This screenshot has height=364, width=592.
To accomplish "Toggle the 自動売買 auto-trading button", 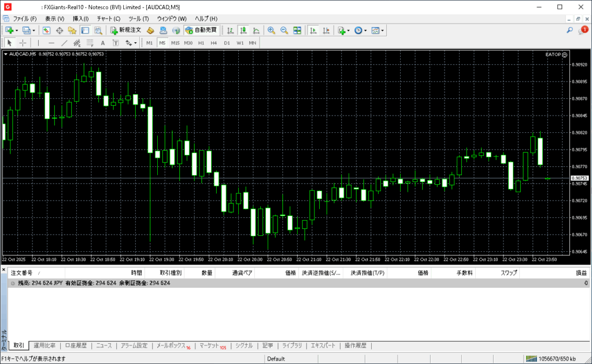I will [x=201, y=30].
